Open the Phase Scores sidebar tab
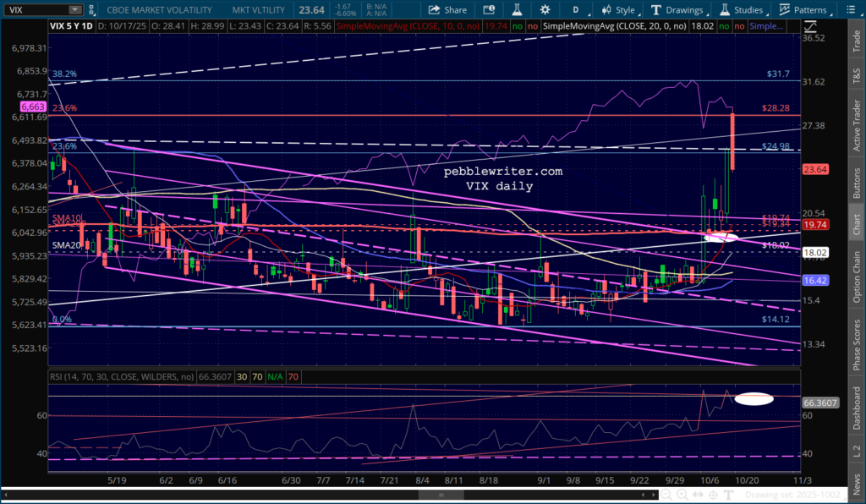This screenshot has width=866, height=504. (857, 344)
